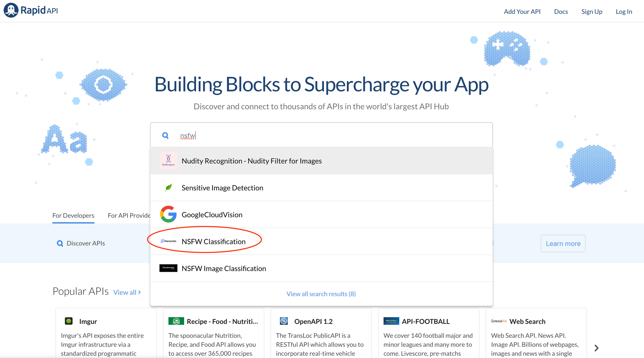Open View all search results (8)
The height and width of the screenshot is (358, 644).
click(x=321, y=294)
